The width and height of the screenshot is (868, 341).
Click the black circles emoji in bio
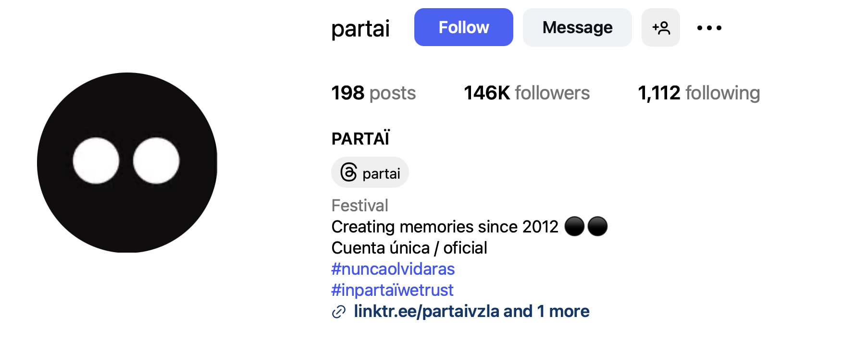586,226
